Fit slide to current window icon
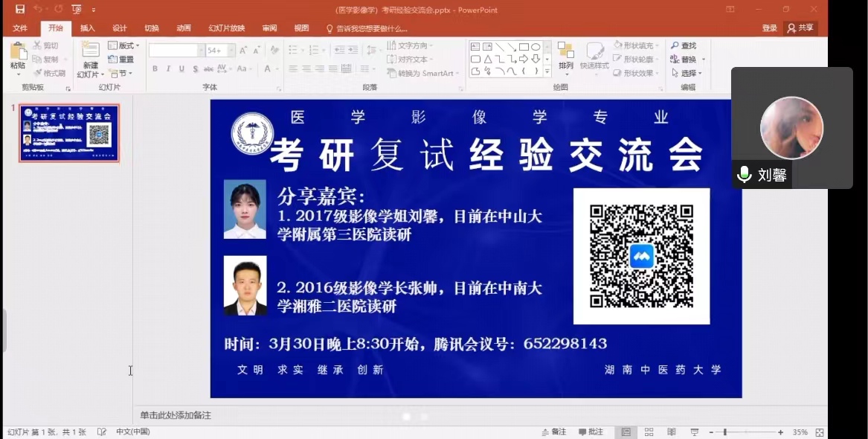The height and width of the screenshot is (439, 868). (x=819, y=432)
